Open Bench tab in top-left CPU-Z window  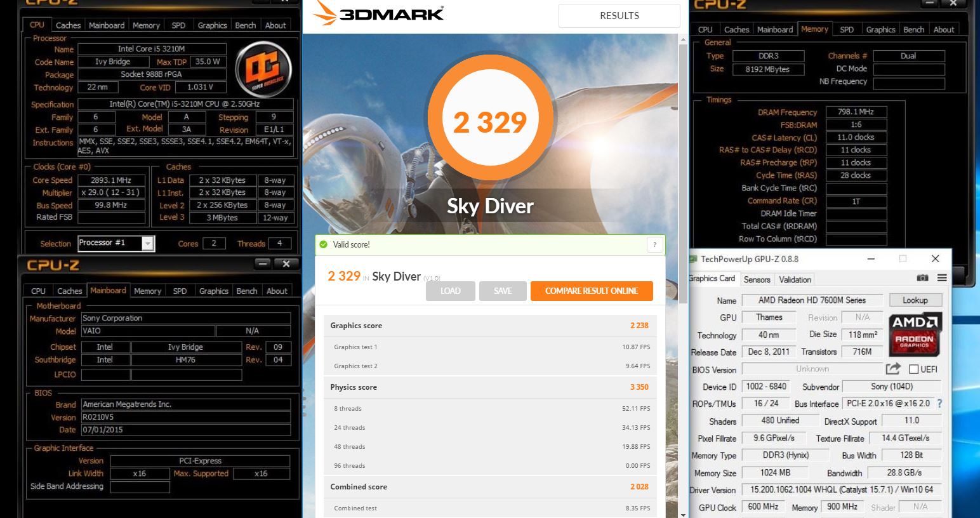[x=246, y=25]
